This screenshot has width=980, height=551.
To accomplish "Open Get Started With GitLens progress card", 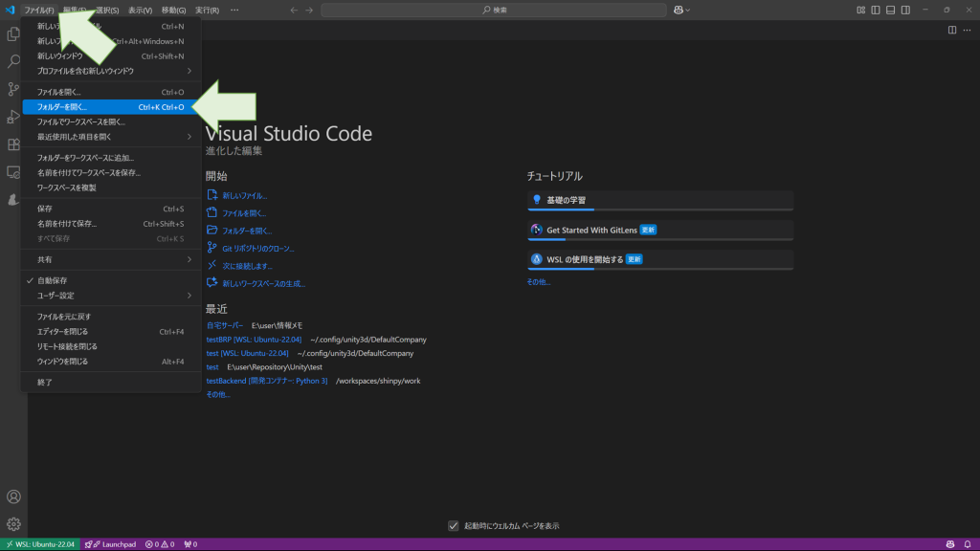I will click(x=660, y=231).
